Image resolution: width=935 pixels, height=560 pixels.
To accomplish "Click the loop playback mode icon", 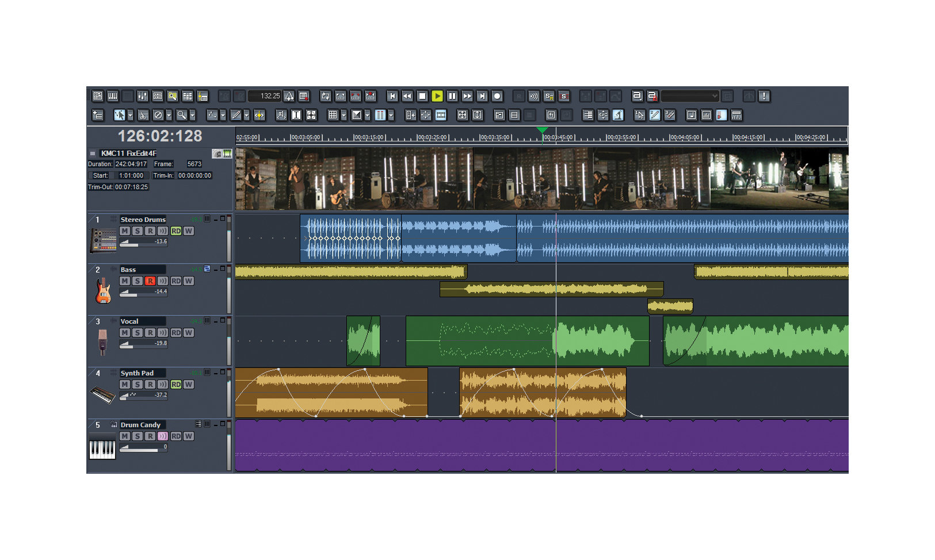I will click(326, 96).
